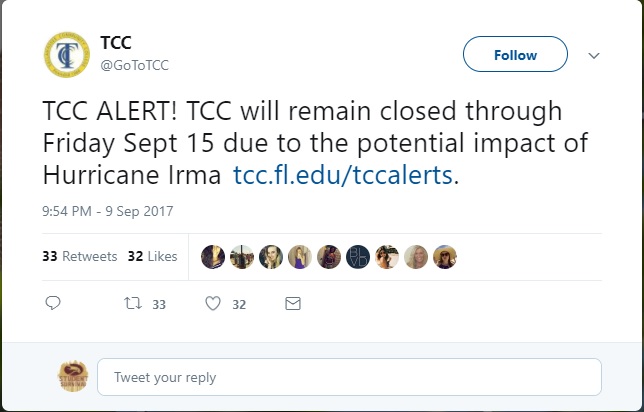Send tweet via direct message envelope icon
Viewport: 644px width, 412px height.
pos(293,304)
